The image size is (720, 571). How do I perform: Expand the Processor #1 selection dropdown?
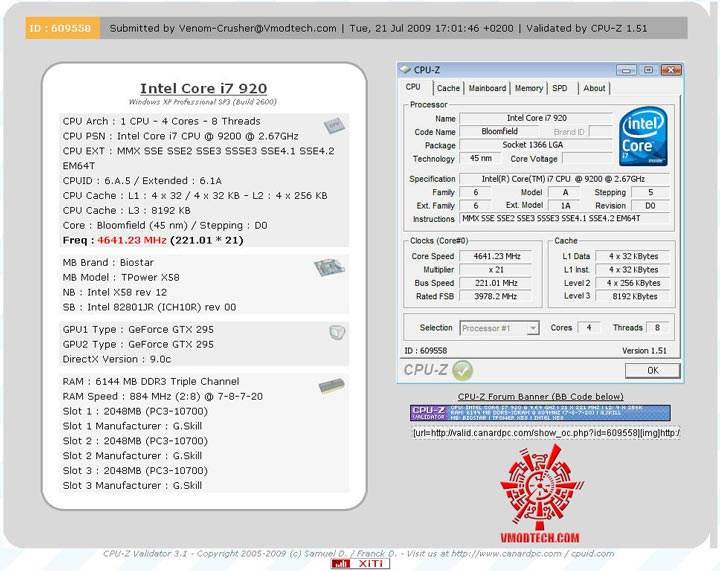533,328
